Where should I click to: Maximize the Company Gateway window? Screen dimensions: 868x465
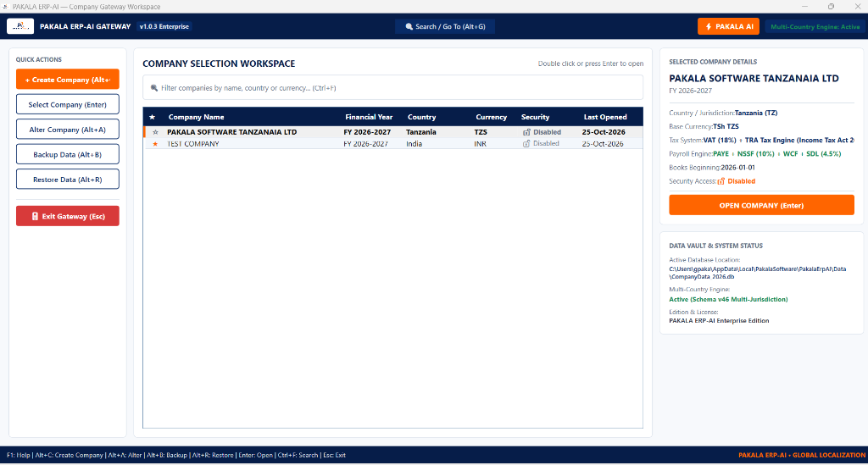pos(831,7)
